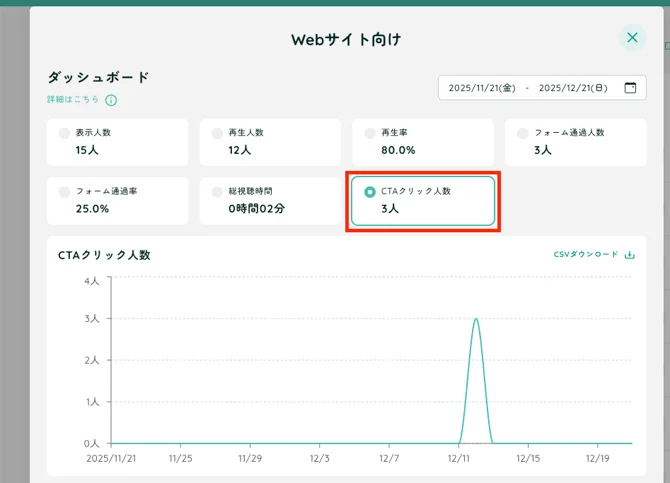The image size is (670, 483).
Task: Open the calendar icon in date range
Action: click(x=630, y=88)
